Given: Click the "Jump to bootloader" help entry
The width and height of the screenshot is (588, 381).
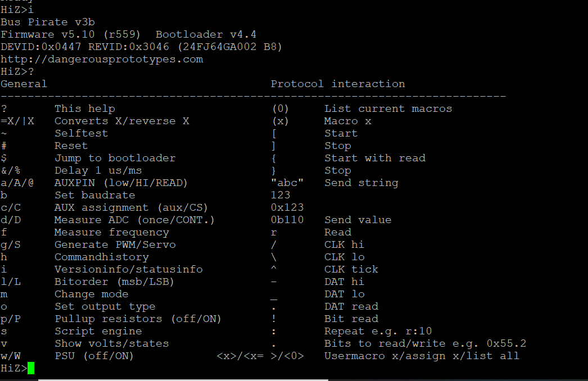Looking at the screenshot, I should [115, 158].
